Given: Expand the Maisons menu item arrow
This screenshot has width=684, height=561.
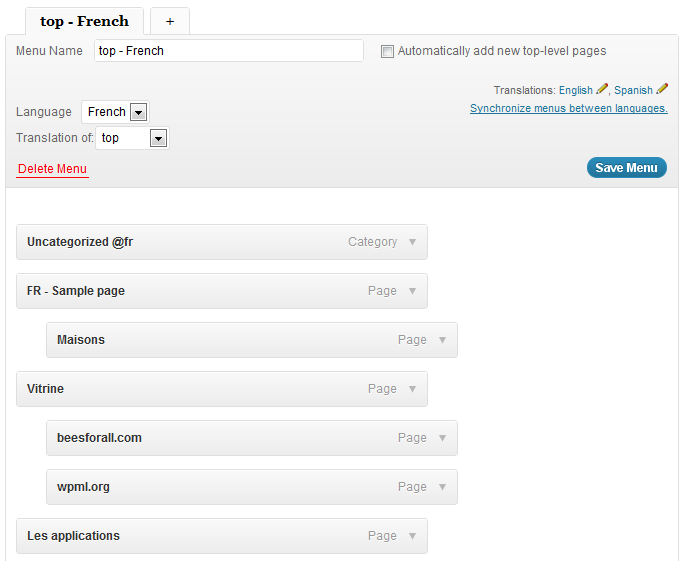Looking at the screenshot, I should coord(442,340).
